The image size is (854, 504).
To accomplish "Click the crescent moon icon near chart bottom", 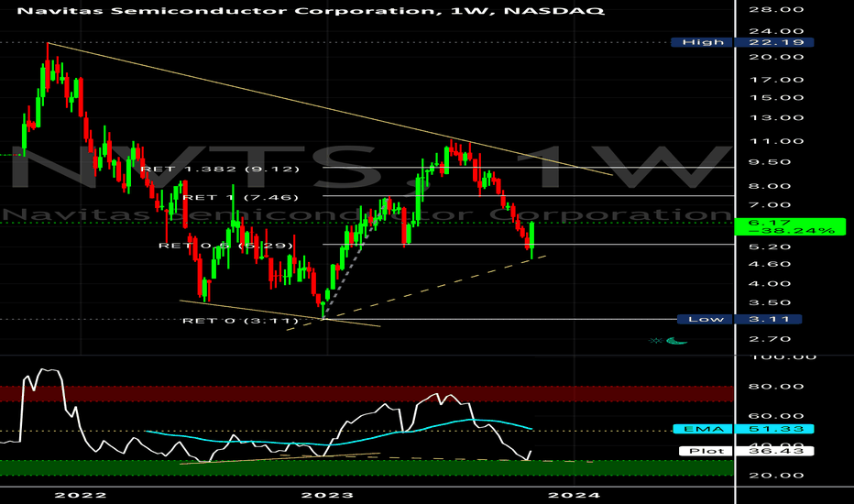I will click(676, 341).
